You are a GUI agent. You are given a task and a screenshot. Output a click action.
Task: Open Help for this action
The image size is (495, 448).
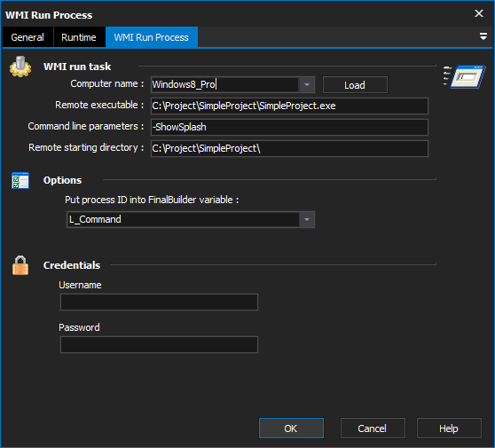[x=449, y=428]
